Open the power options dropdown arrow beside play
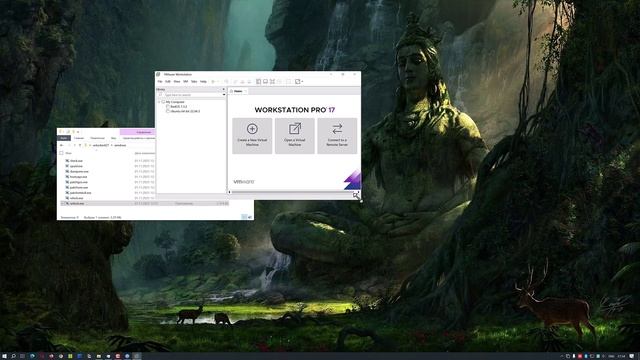The image size is (640, 360). (217, 82)
